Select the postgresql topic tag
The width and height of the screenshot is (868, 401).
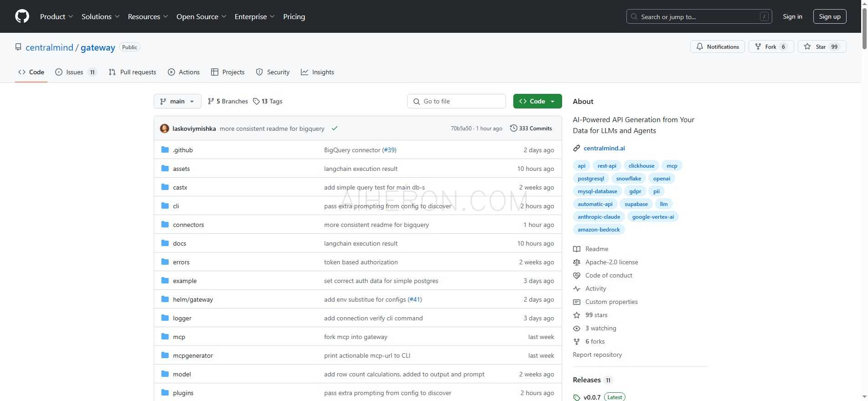coord(591,179)
